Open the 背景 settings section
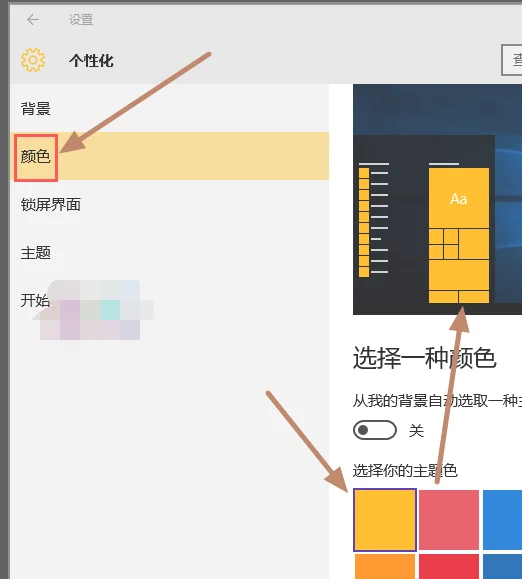Viewport: 522px width, 579px height. (x=169, y=109)
